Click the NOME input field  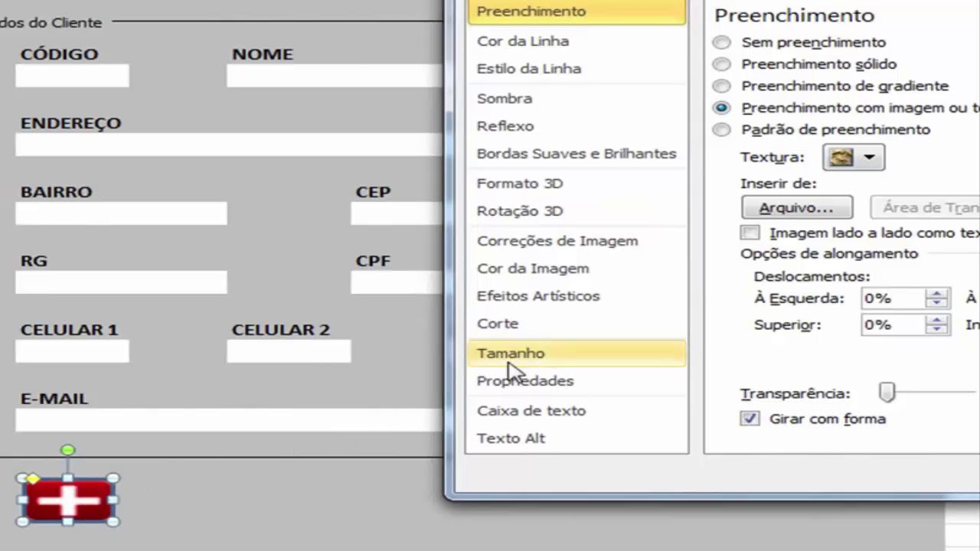335,76
